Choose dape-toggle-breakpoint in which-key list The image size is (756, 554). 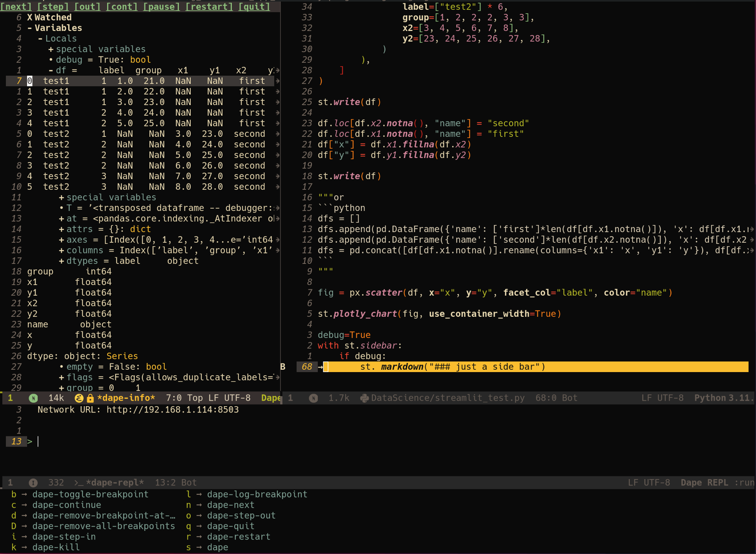[x=90, y=494]
